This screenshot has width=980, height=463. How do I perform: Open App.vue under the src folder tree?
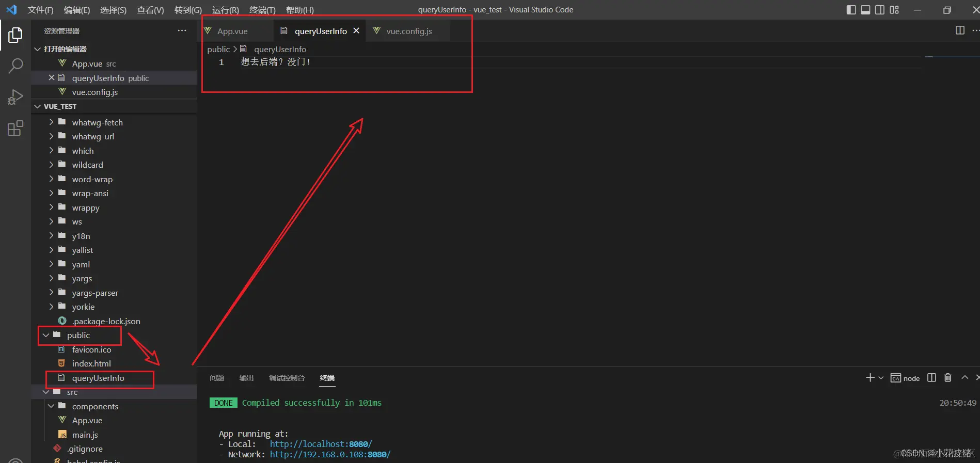pyautogui.click(x=114, y=420)
